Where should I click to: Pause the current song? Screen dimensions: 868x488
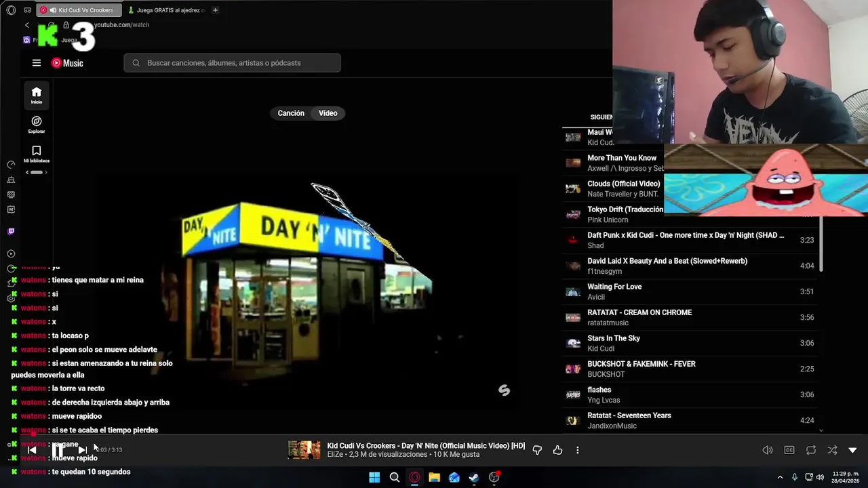point(58,449)
